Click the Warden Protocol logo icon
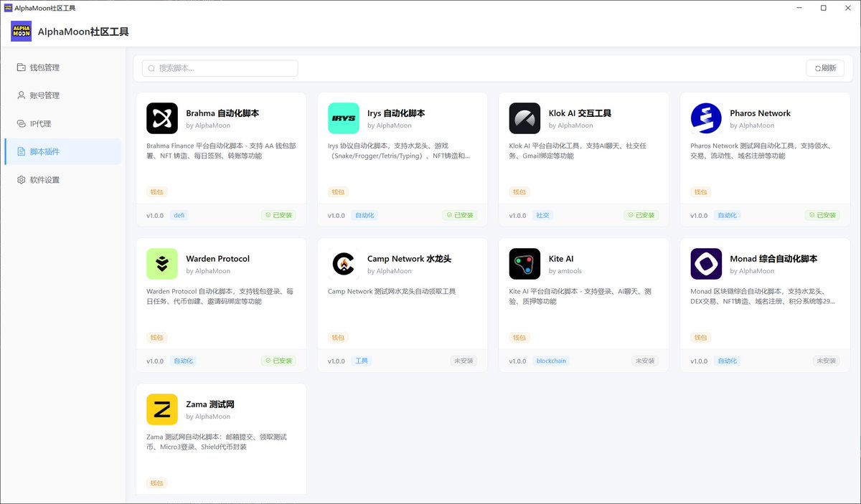The image size is (861, 504). [x=162, y=264]
